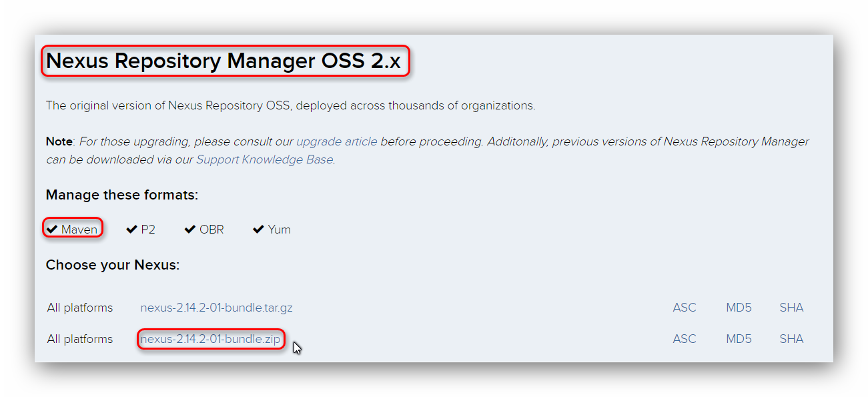Select the Yum format label
This screenshot has height=397, width=868.
coord(279,229)
